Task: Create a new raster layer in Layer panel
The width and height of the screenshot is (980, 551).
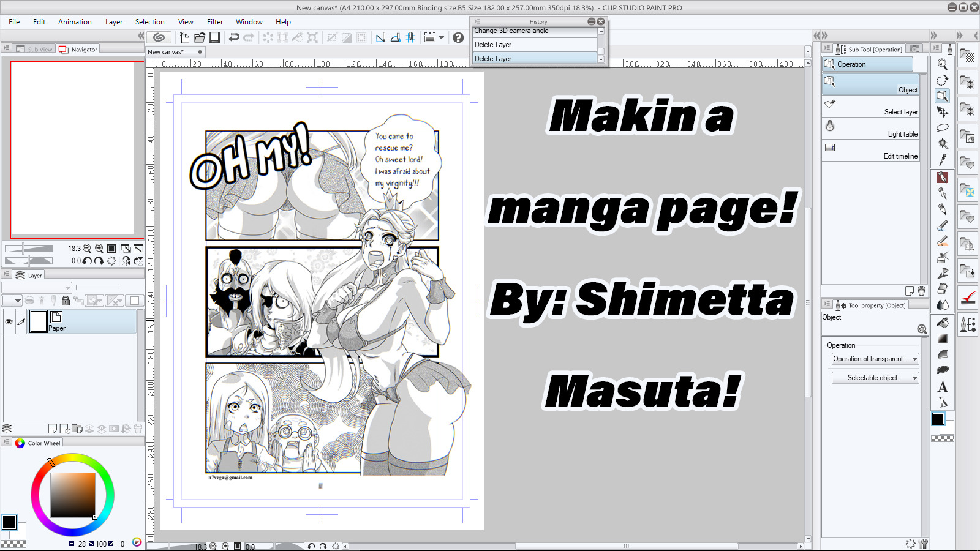Action: click(53, 429)
